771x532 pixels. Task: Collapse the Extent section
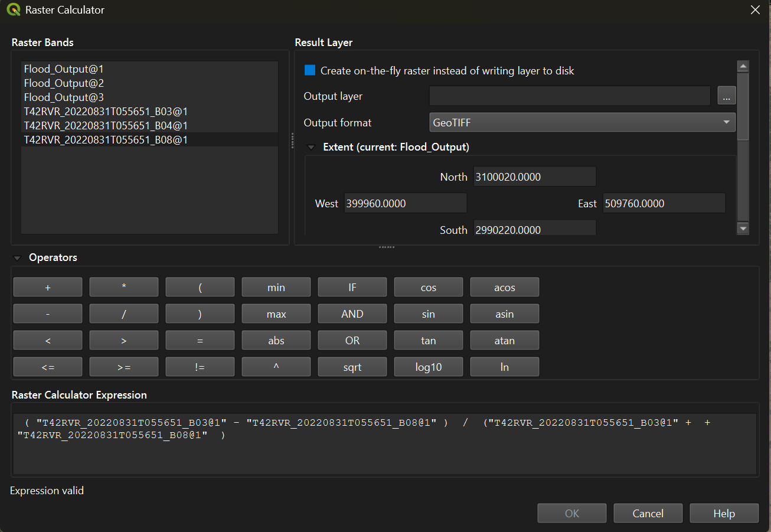click(311, 147)
